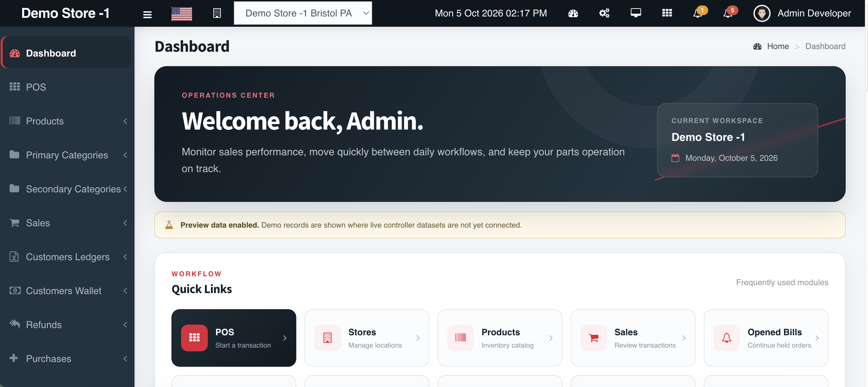The image size is (868, 387).
Task: Expand the Purchases sidebar chevron
Action: point(125,359)
